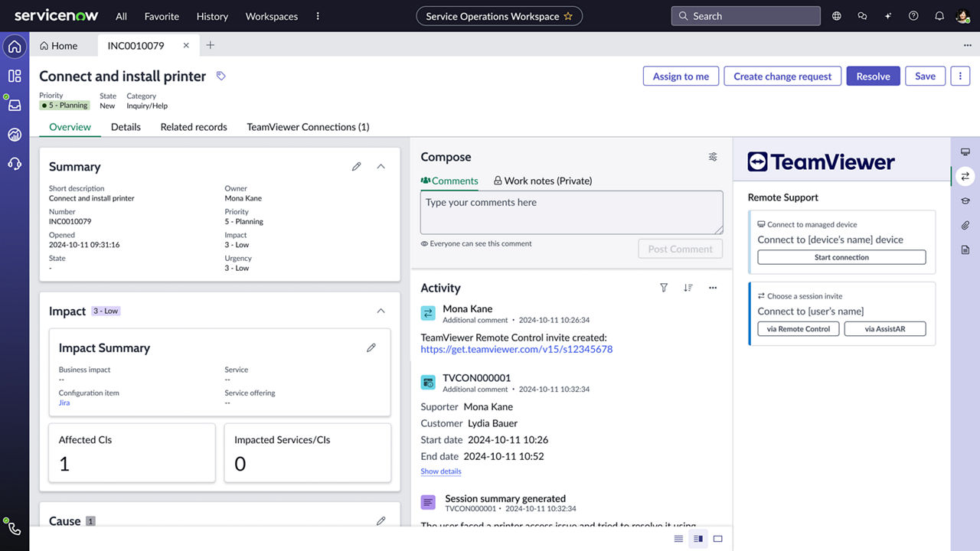This screenshot has width=980, height=551.
Task: Click the global Search field
Action: point(746,16)
